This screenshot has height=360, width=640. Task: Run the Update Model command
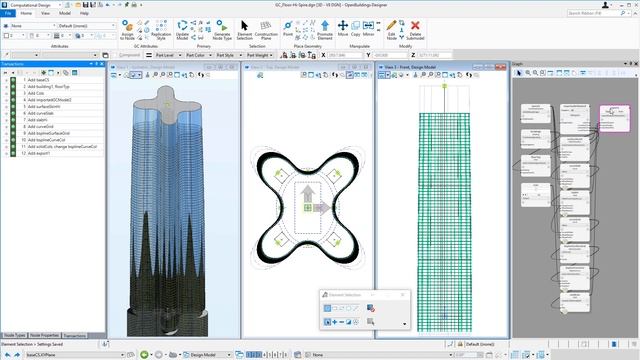click(x=182, y=30)
